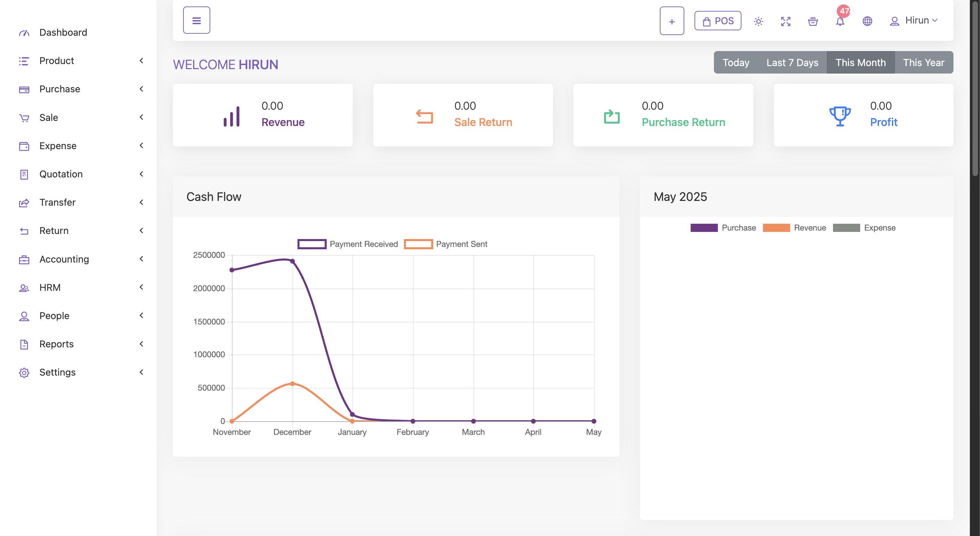Open the POS button
980x536 pixels.
[718, 21]
